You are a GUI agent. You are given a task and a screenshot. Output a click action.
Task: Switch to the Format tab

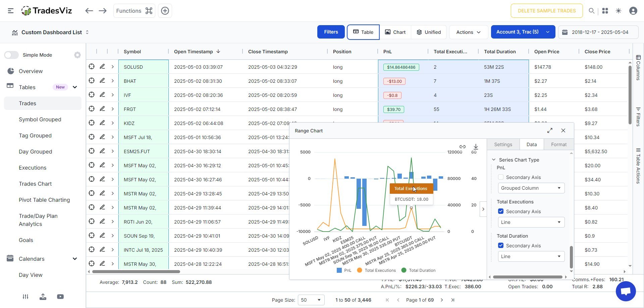tap(559, 144)
